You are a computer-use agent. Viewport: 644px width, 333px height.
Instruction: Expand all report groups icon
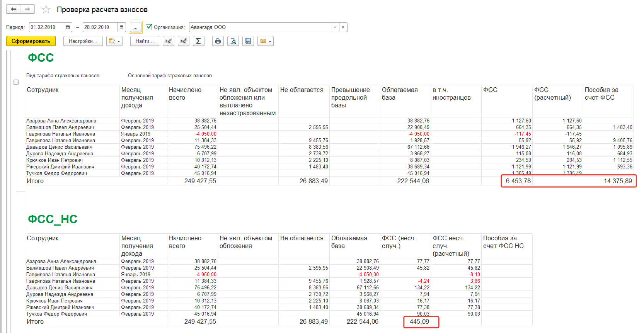point(184,41)
